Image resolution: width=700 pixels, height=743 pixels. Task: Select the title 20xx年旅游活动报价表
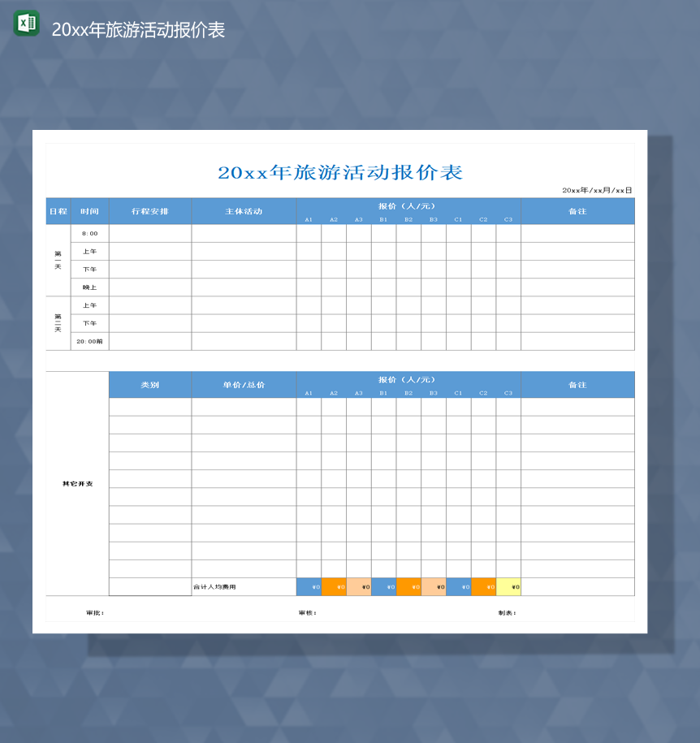click(x=341, y=171)
